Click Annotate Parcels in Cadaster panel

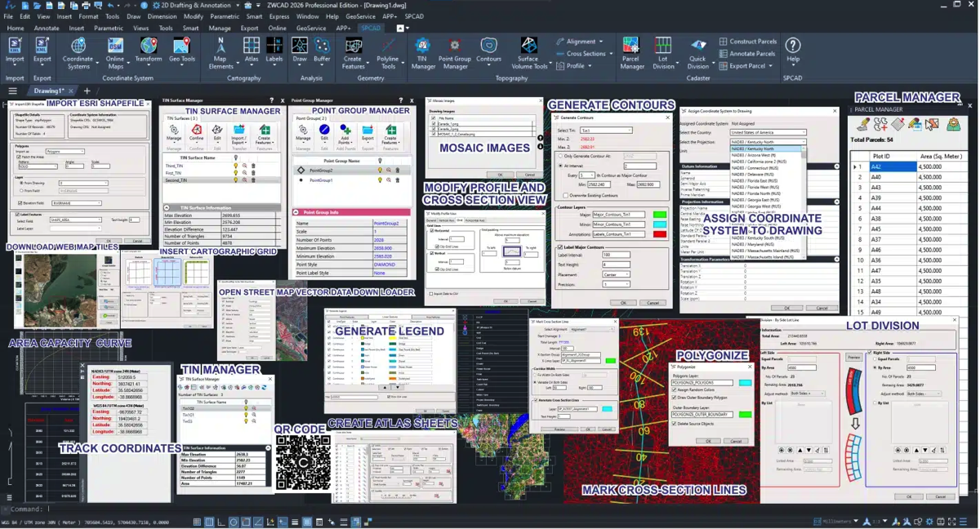[x=746, y=54]
